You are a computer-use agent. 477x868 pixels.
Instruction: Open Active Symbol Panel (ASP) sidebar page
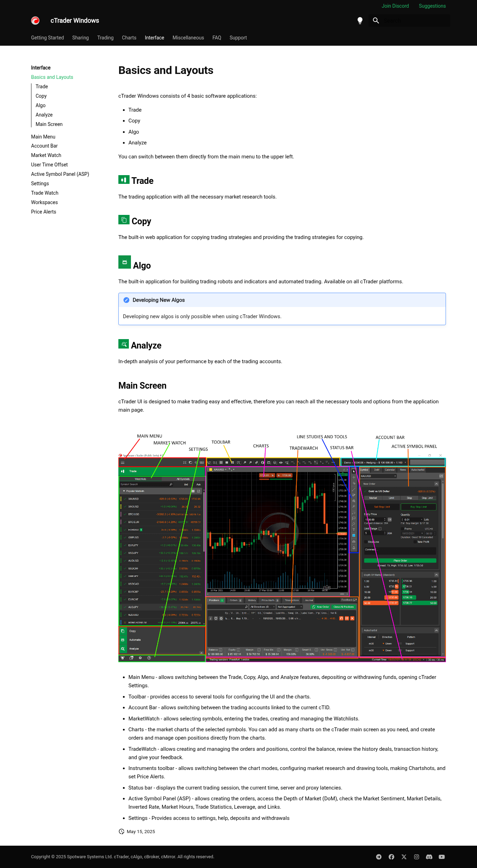tap(60, 174)
